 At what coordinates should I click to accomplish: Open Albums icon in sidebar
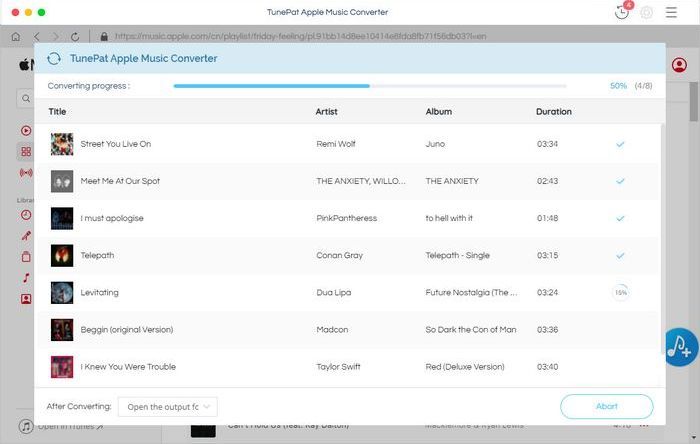26,257
